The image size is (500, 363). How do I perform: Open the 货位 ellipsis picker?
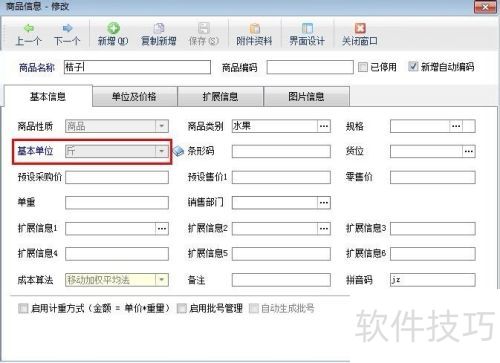(x=469, y=152)
